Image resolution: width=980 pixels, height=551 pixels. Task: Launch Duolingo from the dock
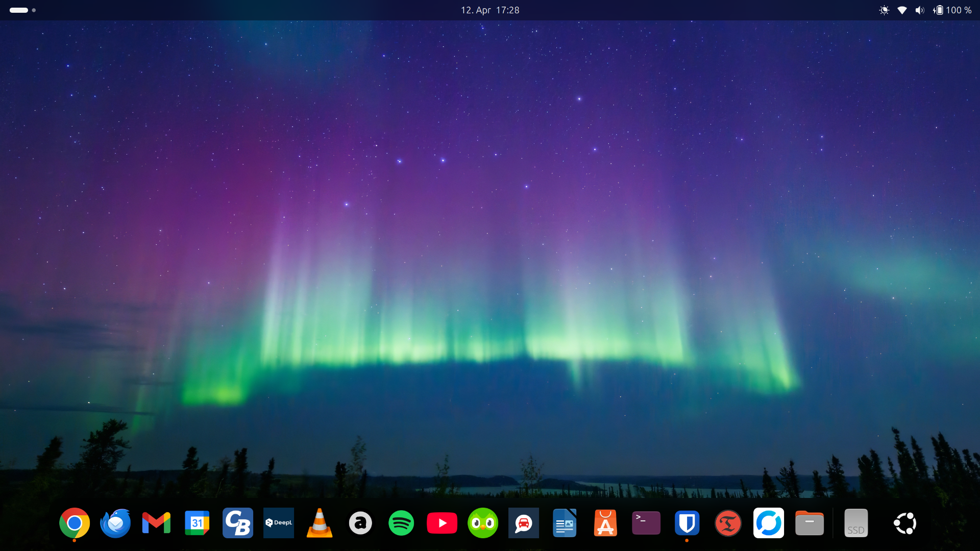[x=483, y=523]
